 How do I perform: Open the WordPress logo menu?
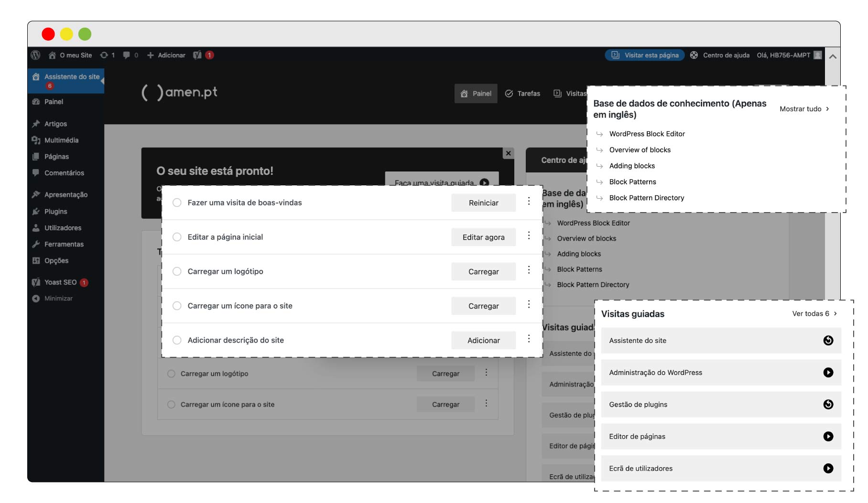click(x=35, y=55)
